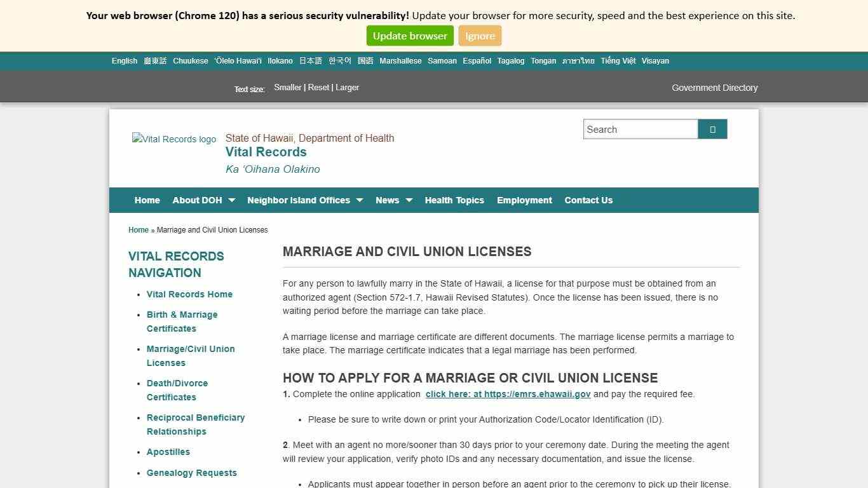Switch language to Español
The height and width of the screenshot is (488, 868).
coord(477,60)
